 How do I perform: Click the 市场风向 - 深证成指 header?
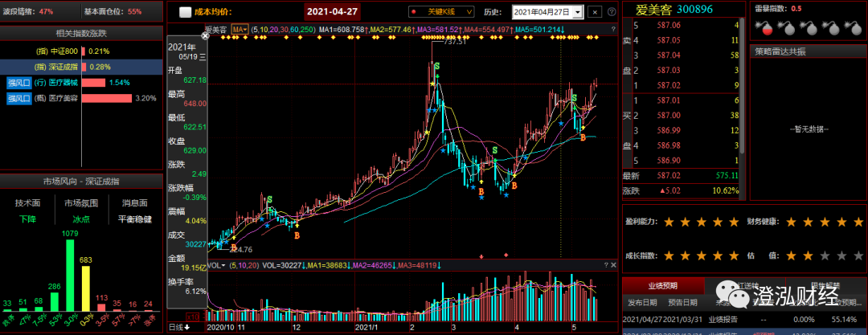click(82, 181)
